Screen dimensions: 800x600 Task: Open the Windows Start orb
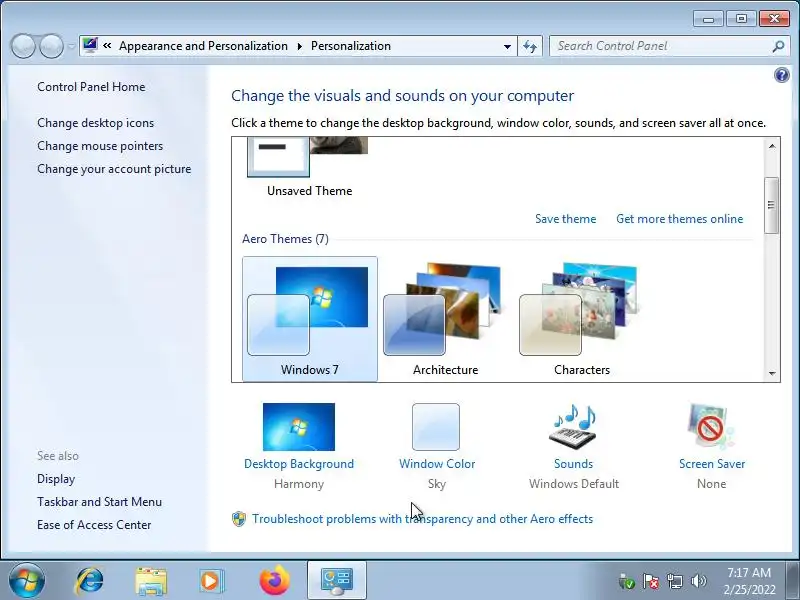point(27,581)
